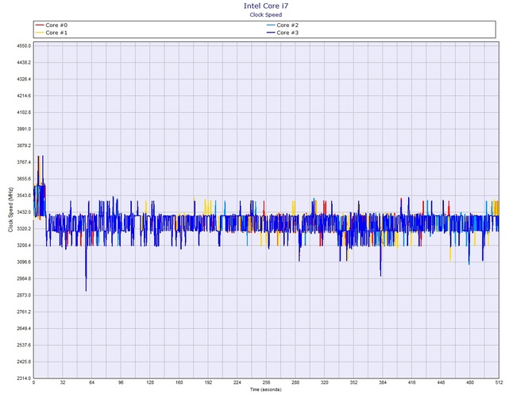Click the 256 x-axis tick label
The height and width of the screenshot is (399, 532).
tap(266, 382)
